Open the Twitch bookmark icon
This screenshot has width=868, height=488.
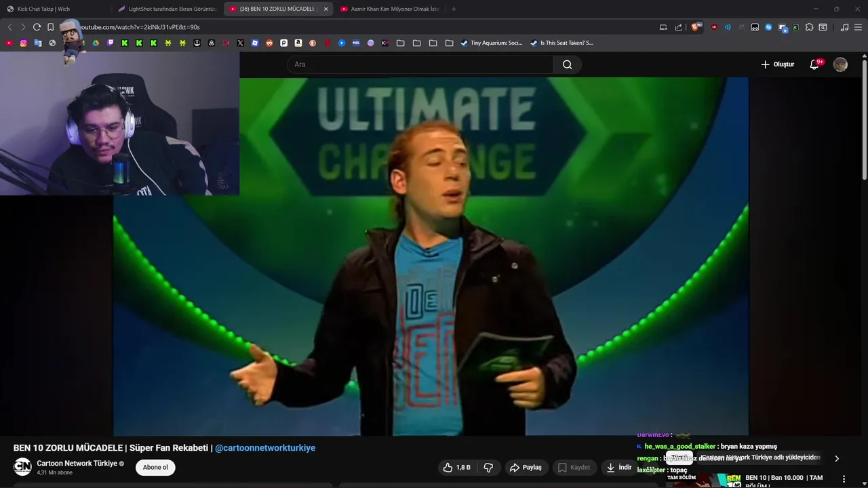click(111, 43)
